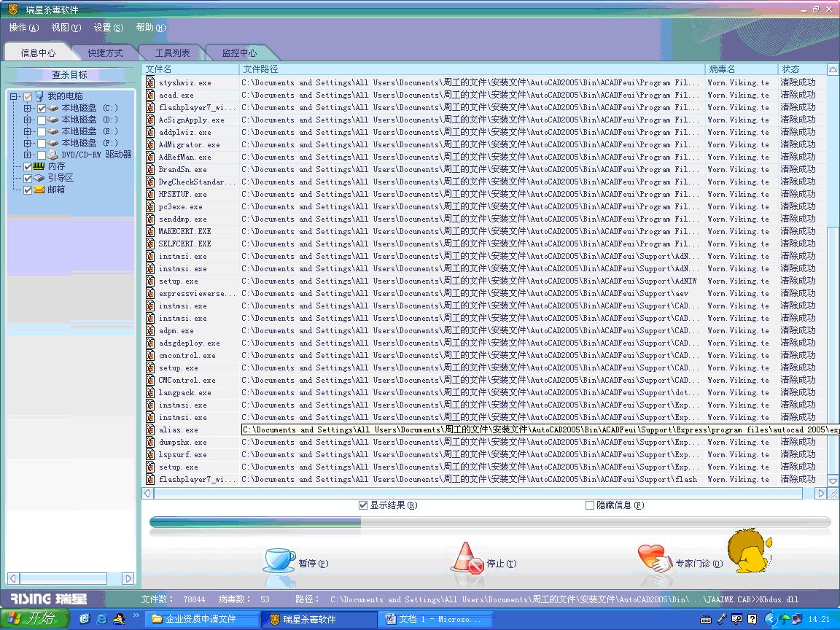
Task: Expand hidden quick launch icons chevron
Action: tap(136, 616)
